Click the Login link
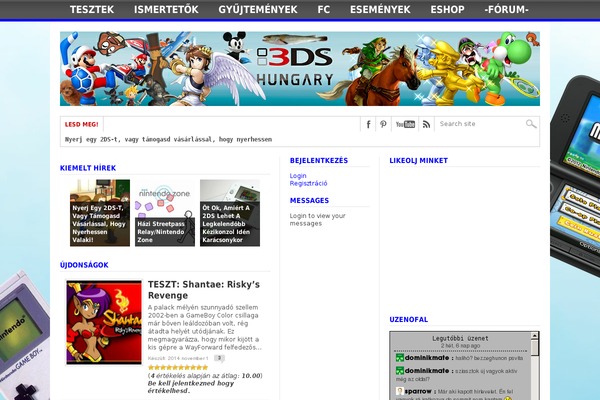Screen dimensions: 600x400 pos(298,176)
